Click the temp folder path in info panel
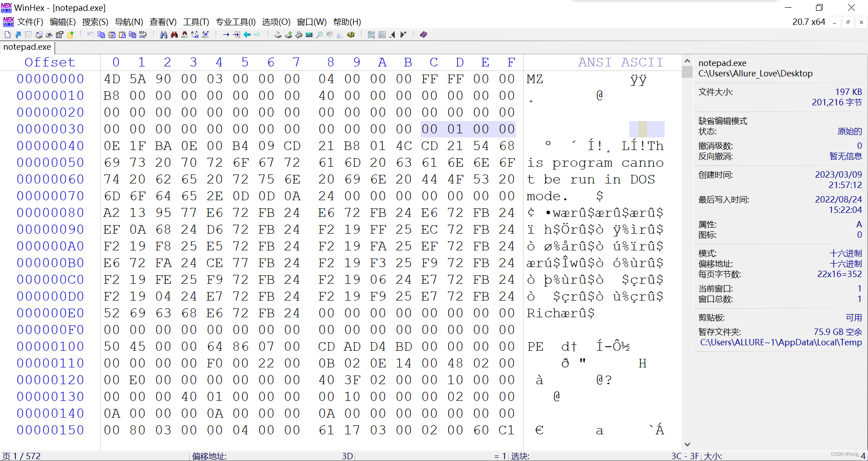This screenshot has height=461, width=868. [781, 343]
